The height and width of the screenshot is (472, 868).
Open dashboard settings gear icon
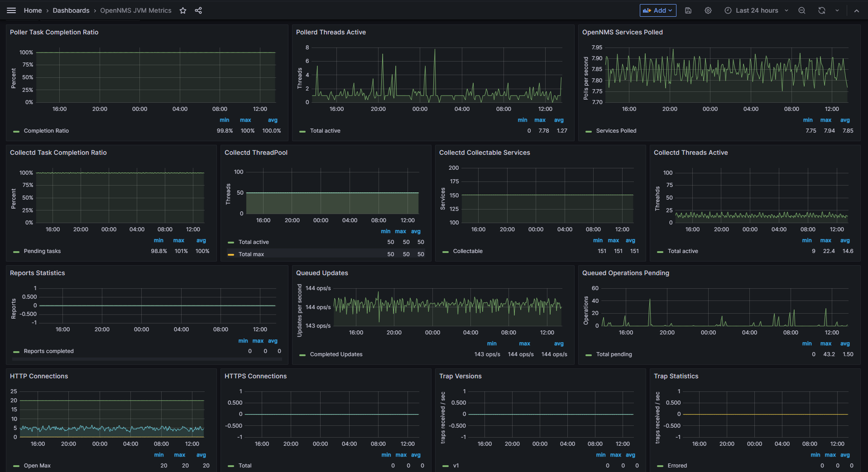pos(708,10)
